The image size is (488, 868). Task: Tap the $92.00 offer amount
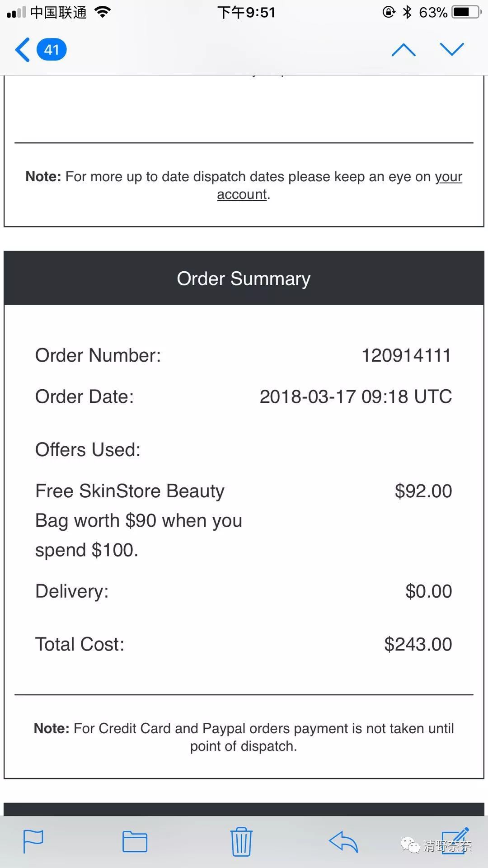click(423, 491)
